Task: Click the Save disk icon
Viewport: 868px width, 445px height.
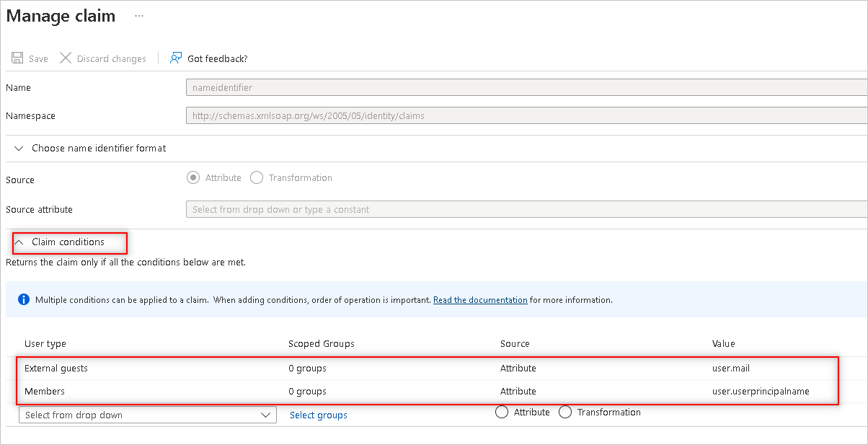Action: pyautogui.click(x=17, y=58)
